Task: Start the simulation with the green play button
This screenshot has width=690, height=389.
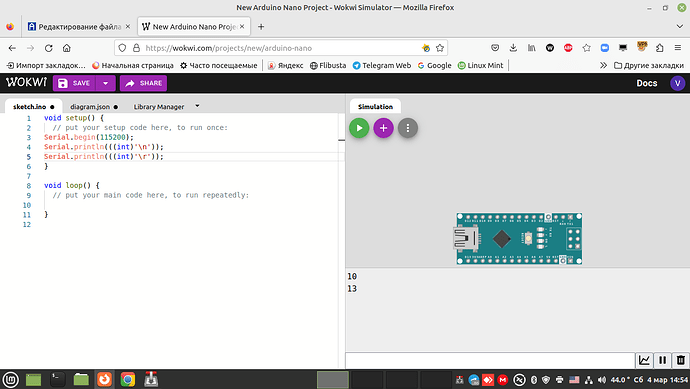Action: [359, 128]
